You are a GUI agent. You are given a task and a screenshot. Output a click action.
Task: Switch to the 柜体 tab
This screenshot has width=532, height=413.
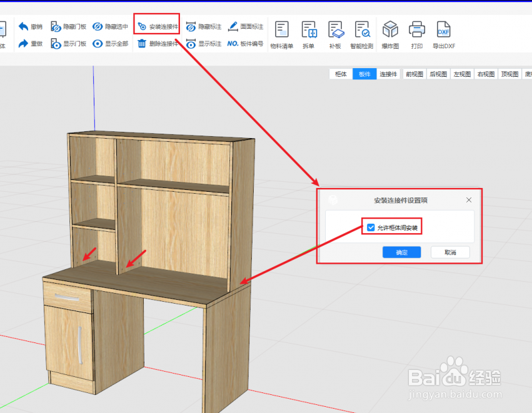click(x=341, y=74)
